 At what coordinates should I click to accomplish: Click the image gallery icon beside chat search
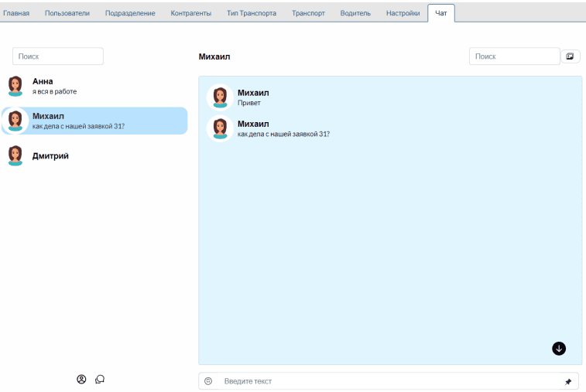571,56
